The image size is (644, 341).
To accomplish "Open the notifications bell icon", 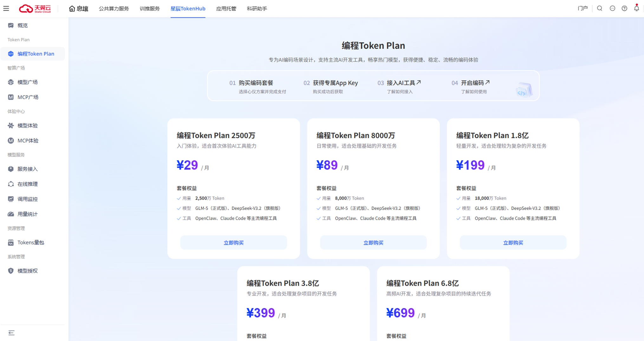I will (636, 8).
